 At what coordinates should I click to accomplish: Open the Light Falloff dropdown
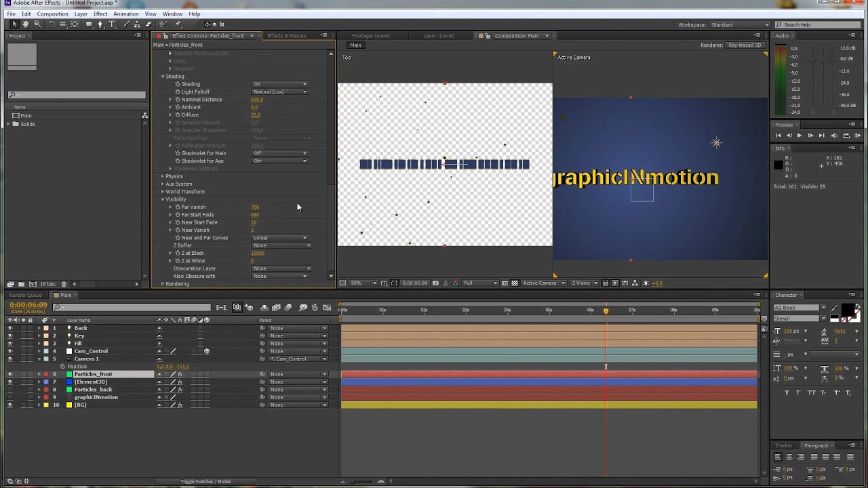click(x=280, y=91)
